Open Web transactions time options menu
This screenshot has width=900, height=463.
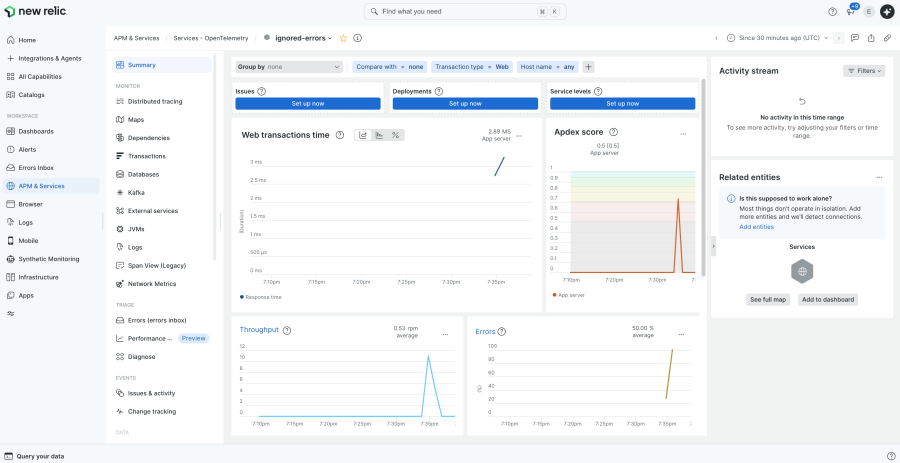tap(519, 136)
